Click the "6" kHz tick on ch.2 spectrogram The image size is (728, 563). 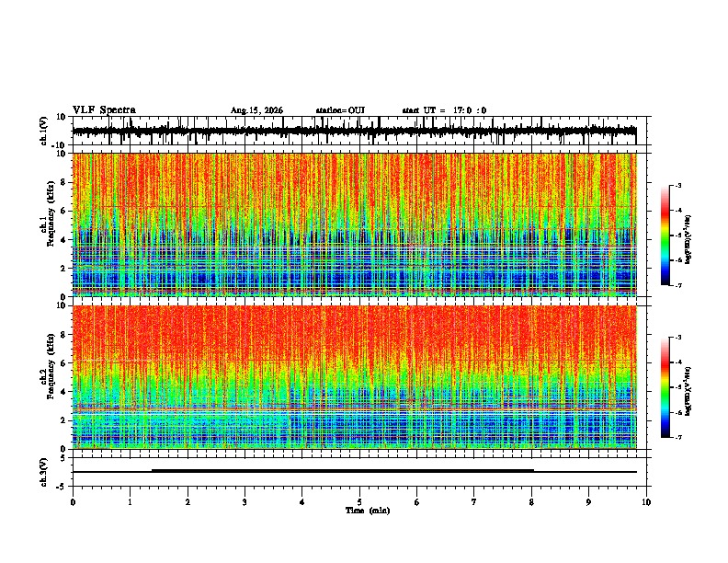65,363
